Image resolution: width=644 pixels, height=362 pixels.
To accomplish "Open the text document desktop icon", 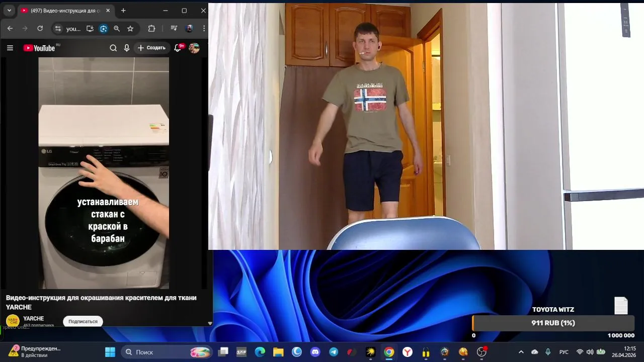I will point(621,305).
